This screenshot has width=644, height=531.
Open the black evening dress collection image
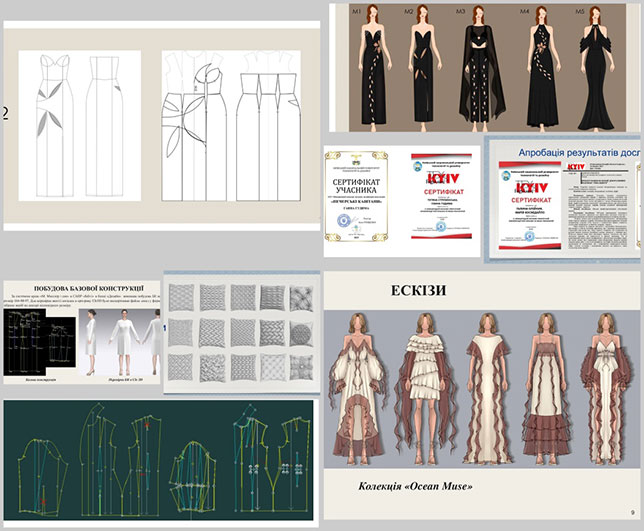[x=486, y=65]
